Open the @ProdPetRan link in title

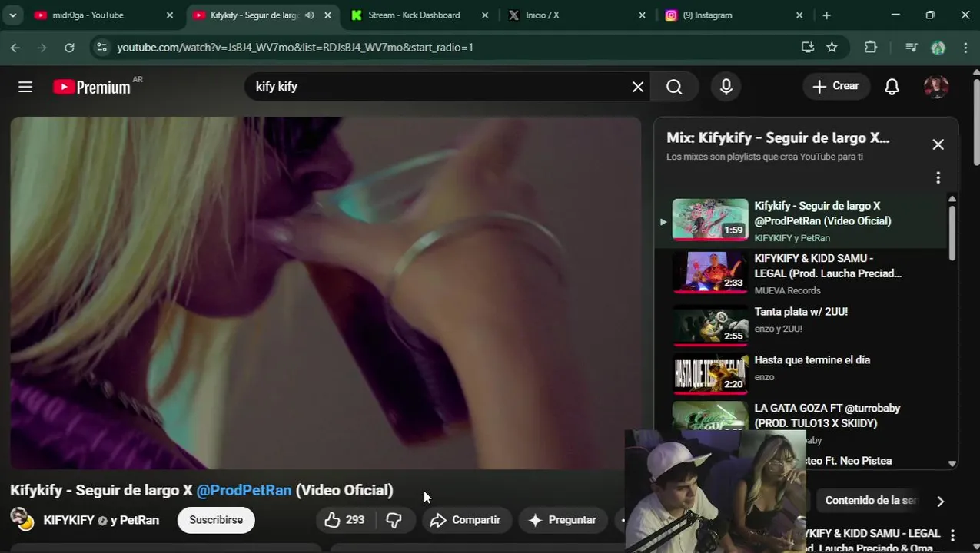(244, 490)
